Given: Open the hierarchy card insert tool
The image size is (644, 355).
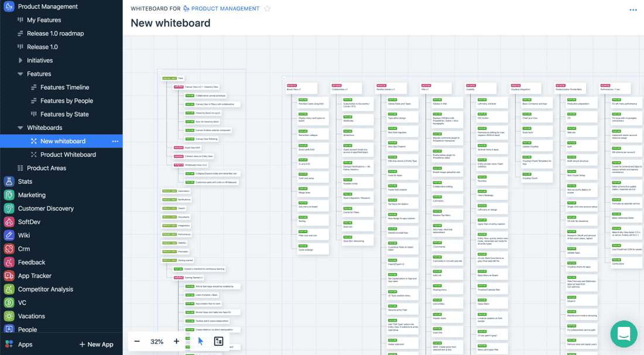Looking at the screenshot, I should click(218, 342).
